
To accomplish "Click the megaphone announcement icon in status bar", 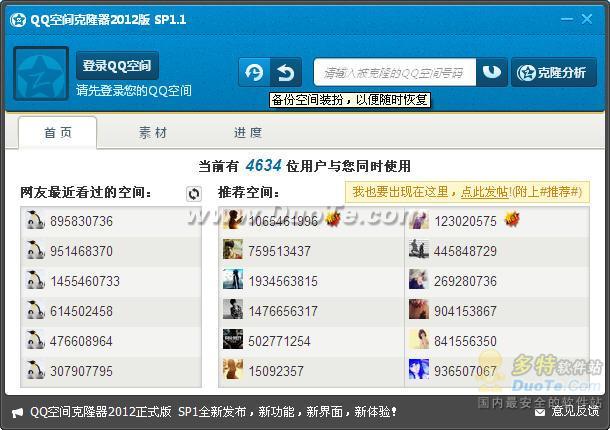I will click(x=18, y=412).
